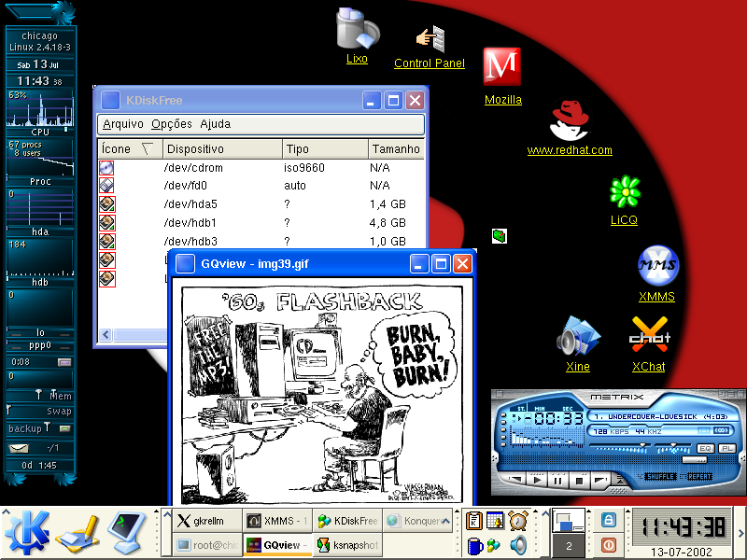747x560 pixels.
Task: Sort KDiskFree by the Ícone column arrow
Action: coord(148,149)
